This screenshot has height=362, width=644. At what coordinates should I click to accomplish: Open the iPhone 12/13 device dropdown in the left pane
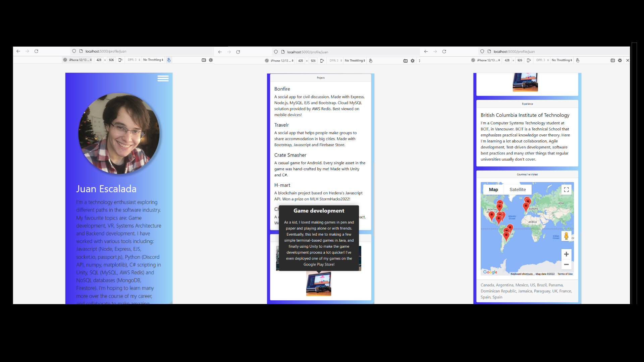[80, 60]
